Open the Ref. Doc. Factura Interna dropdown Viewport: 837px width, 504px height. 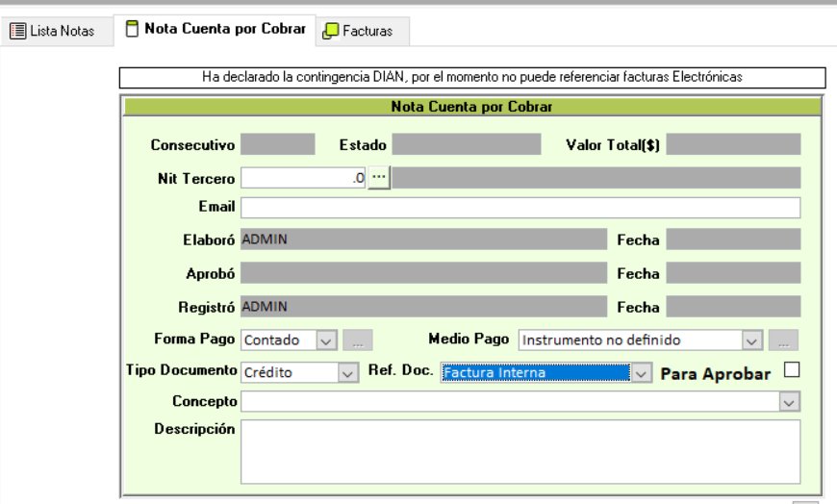point(642,372)
